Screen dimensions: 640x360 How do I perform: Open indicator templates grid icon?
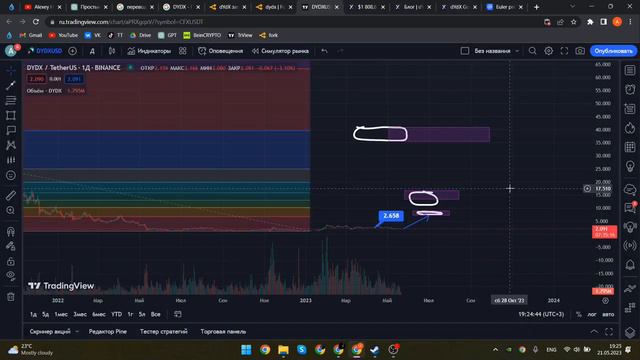click(x=182, y=51)
